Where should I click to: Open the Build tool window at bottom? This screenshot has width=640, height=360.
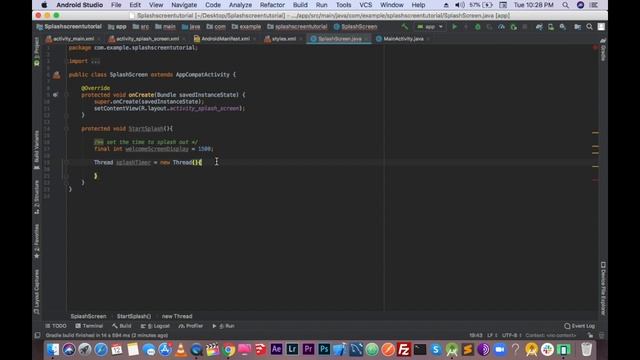122,326
